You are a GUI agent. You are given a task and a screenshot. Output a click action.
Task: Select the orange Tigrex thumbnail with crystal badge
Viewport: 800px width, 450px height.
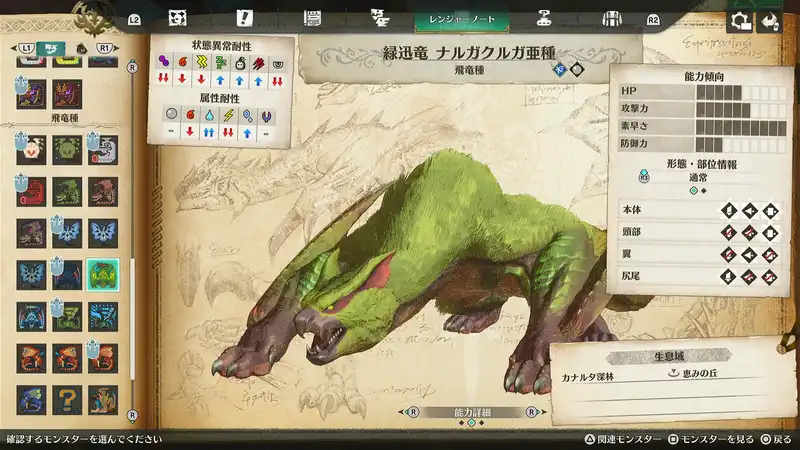point(103,358)
